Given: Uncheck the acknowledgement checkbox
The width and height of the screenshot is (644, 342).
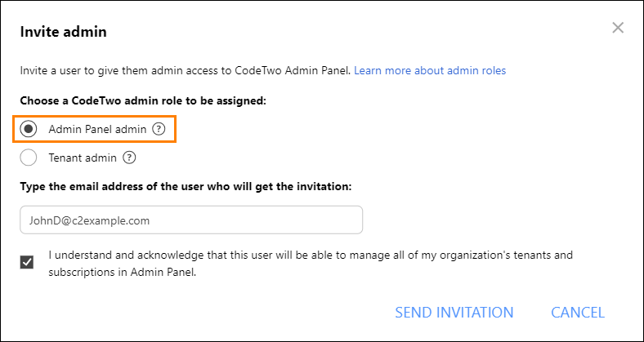Looking at the screenshot, I should [x=27, y=263].
